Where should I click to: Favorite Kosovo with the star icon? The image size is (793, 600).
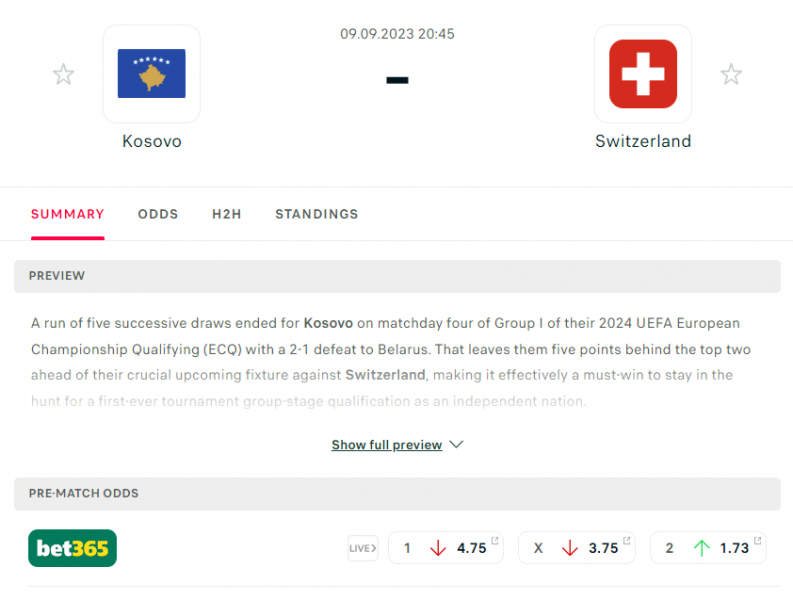(64, 74)
